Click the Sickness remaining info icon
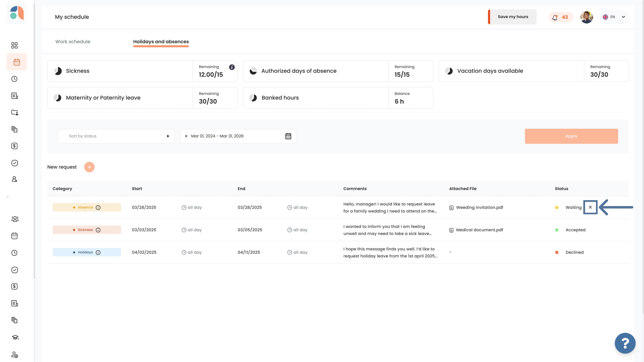This screenshot has height=362, width=644. (232, 67)
